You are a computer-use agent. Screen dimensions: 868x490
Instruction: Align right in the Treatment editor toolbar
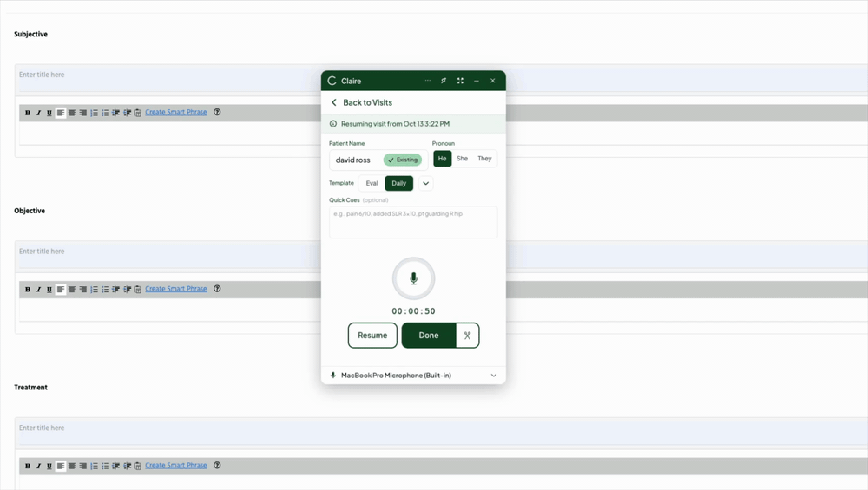click(83, 467)
